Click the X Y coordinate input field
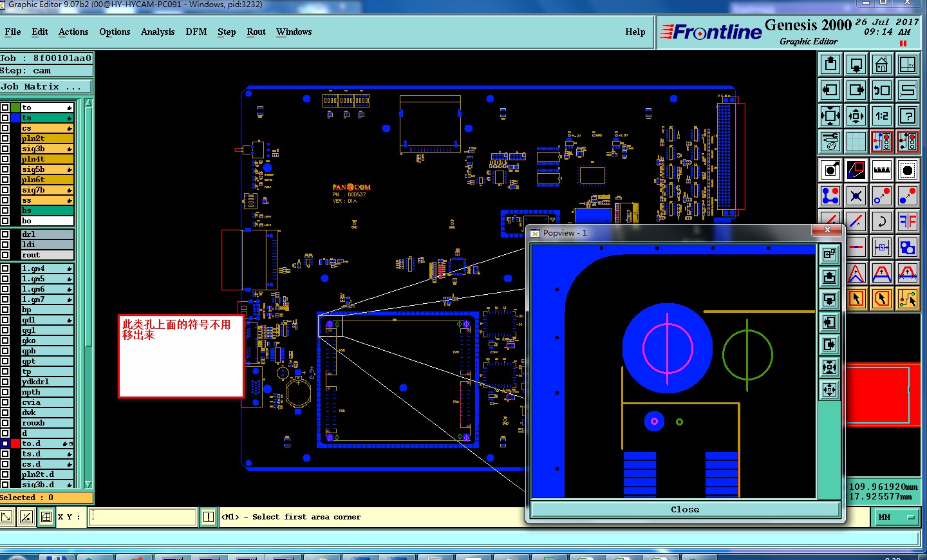927x560 pixels. tap(142, 517)
